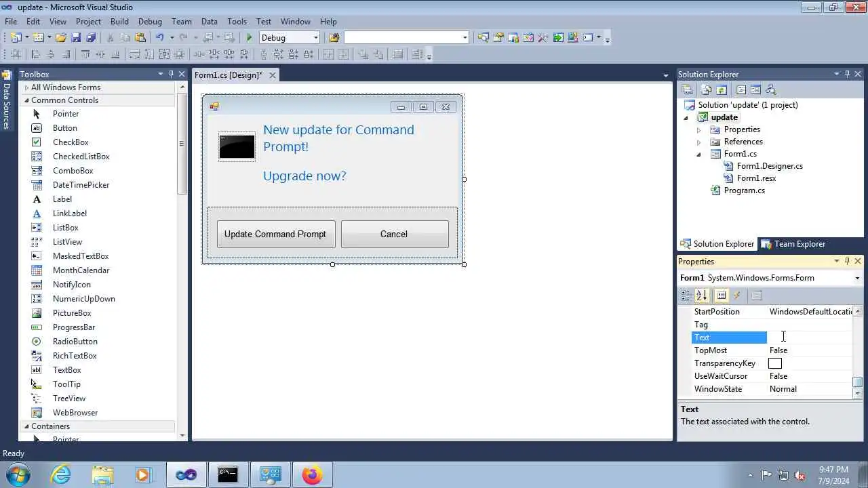The height and width of the screenshot is (488, 868).
Task: Switch to Team Explorer tab
Action: (793, 244)
